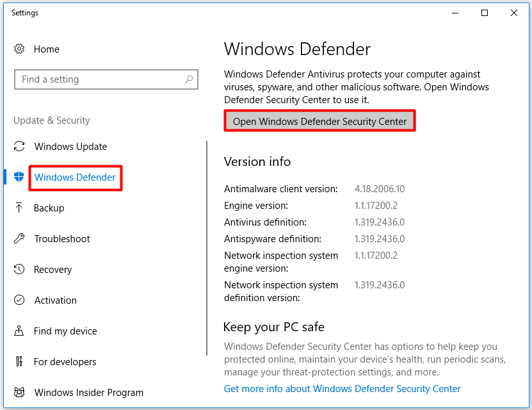Open the Recovery settings section

[x=53, y=270]
